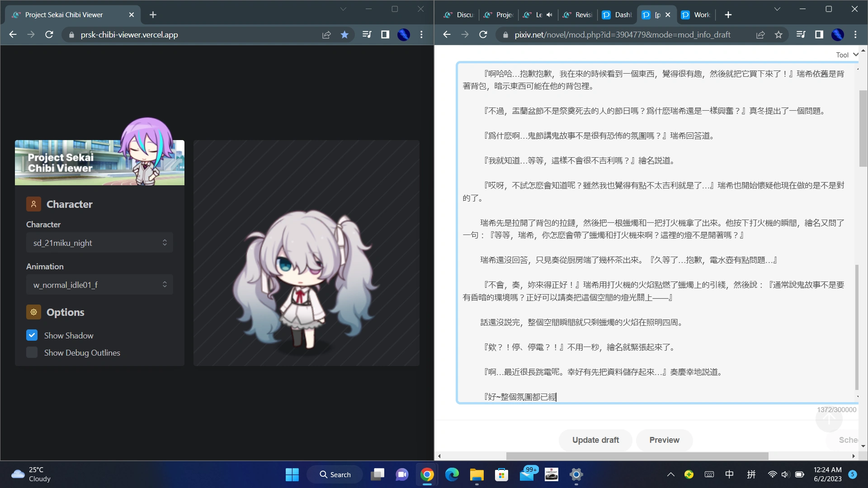
Task: Open the Character dropdown sd_21miku_night
Action: (x=99, y=243)
